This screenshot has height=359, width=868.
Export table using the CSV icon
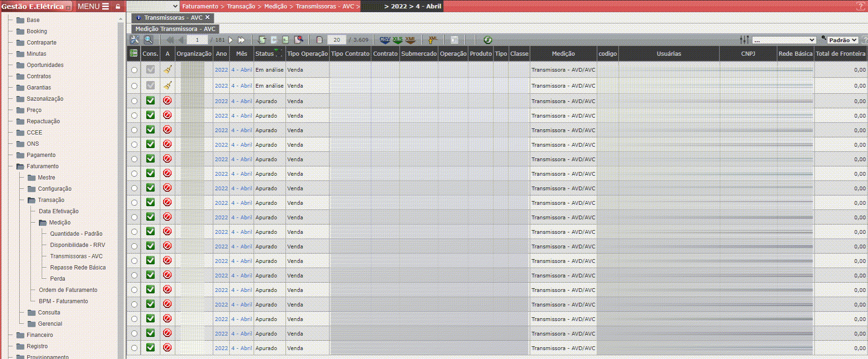[385, 40]
